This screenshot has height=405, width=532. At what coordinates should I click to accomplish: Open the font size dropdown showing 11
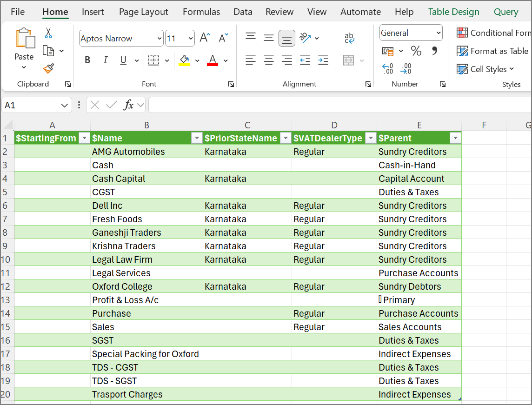(x=191, y=38)
